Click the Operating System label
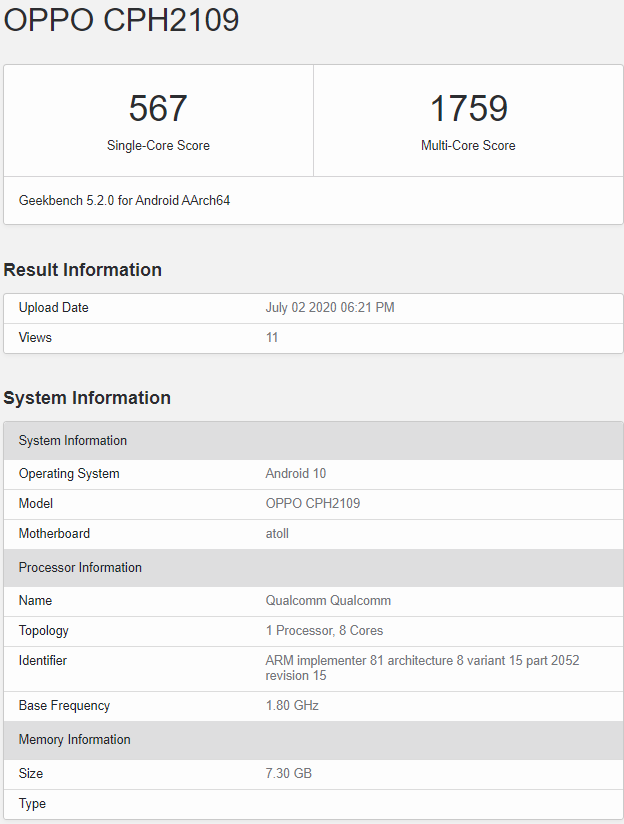Image resolution: width=624 pixels, height=824 pixels. [x=69, y=473]
